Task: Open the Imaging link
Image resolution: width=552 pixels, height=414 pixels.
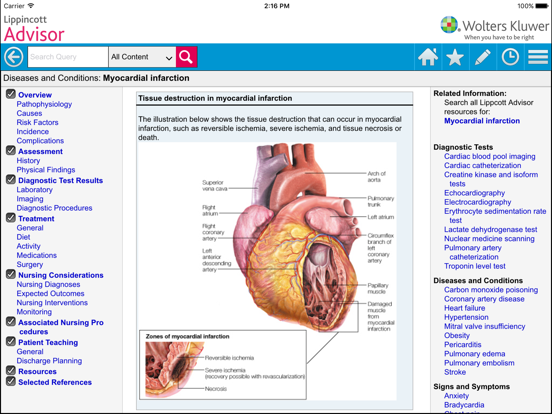Action: point(30,199)
